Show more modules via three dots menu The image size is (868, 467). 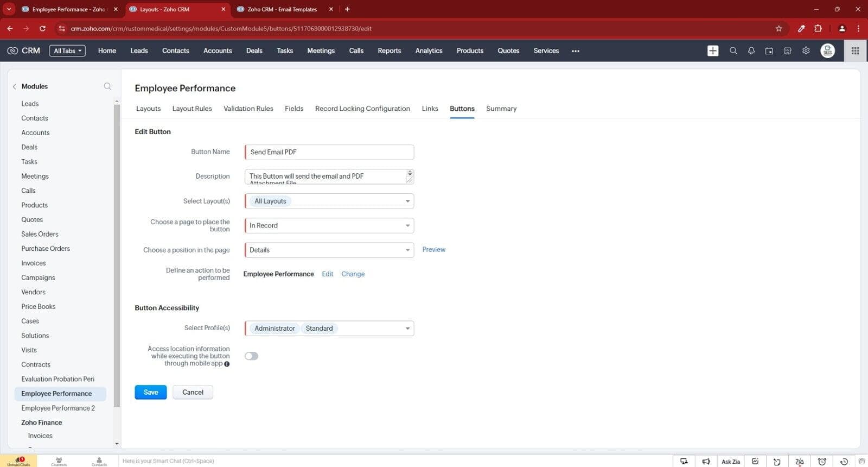click(x=576, y=51)
